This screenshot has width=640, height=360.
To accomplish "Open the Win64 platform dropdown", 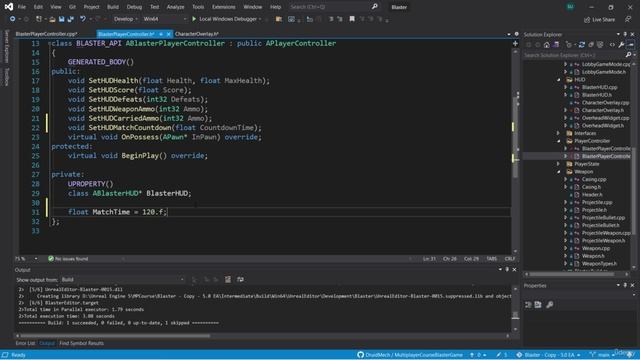I will click(164, 19).
